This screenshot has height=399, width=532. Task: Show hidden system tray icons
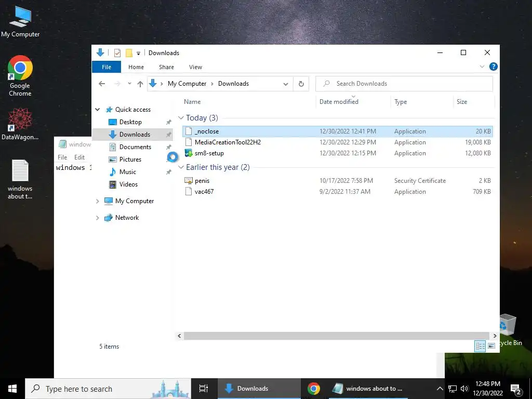click(440, 389)
